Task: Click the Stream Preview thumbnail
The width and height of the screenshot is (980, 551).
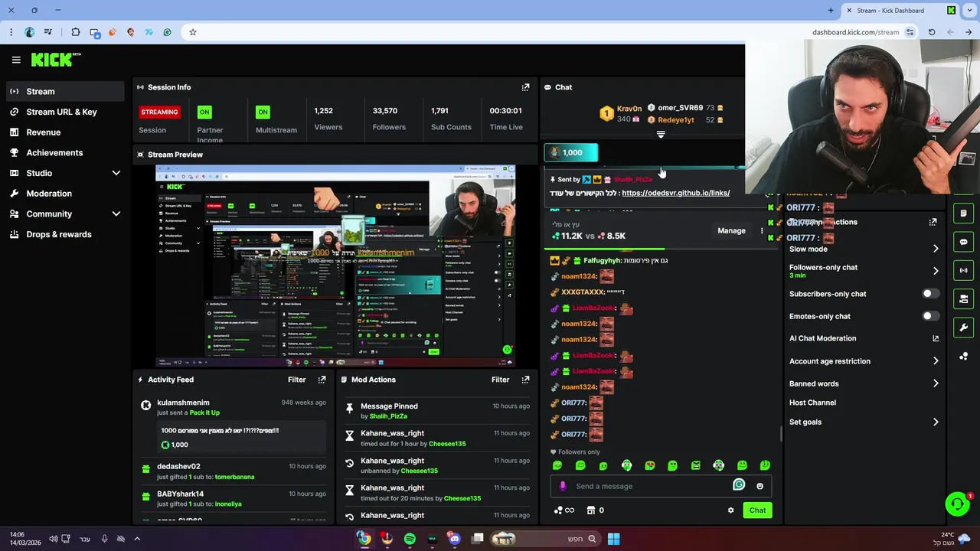Action: tap(335, 266)
